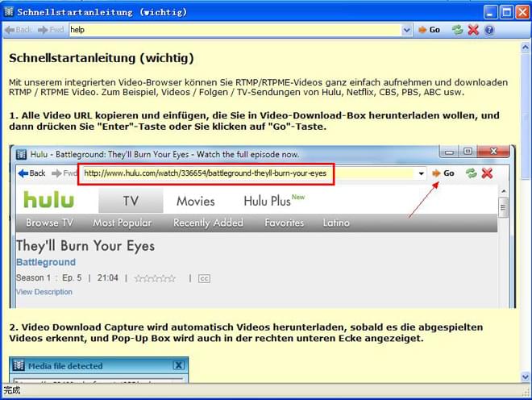Close the Schnellstartanleitung window
The image size is (532, 400).
(522, 13)
